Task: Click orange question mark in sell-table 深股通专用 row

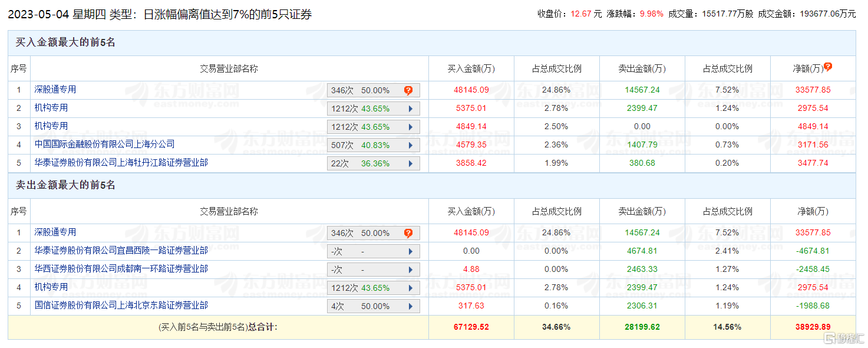Action: [408, 233]
